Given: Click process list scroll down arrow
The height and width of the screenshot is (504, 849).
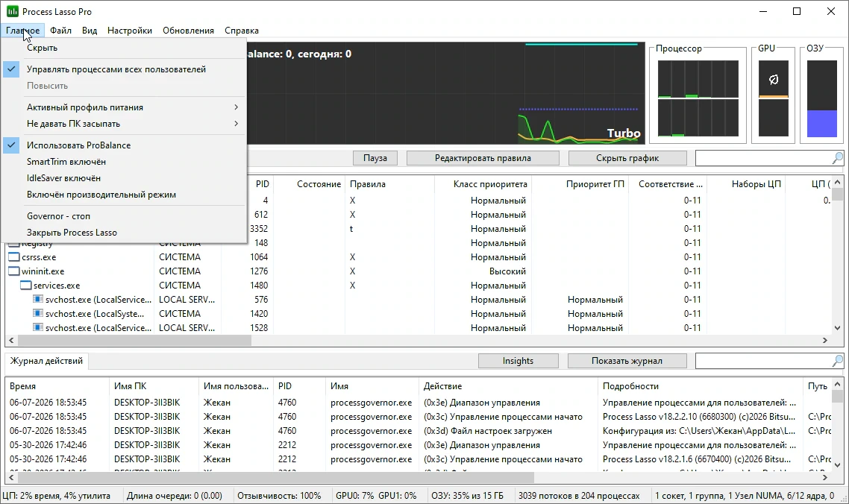Looking at the screenshot, I should point(838,328).
